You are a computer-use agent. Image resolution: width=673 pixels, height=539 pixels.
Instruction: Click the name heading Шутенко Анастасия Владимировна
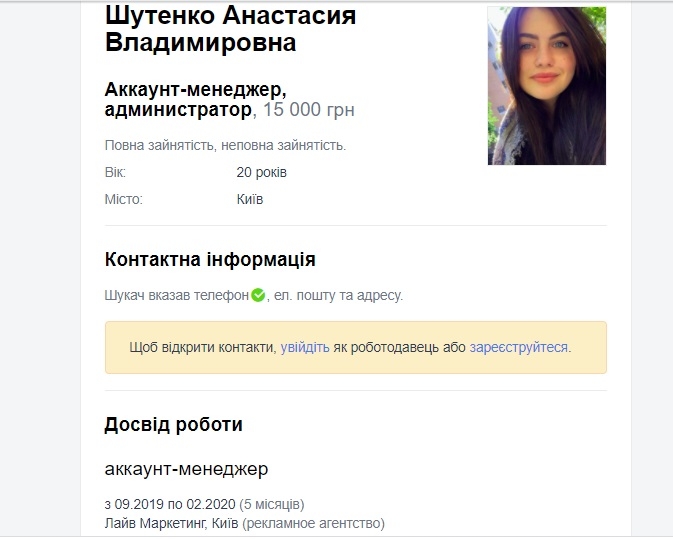click(230, 29)
